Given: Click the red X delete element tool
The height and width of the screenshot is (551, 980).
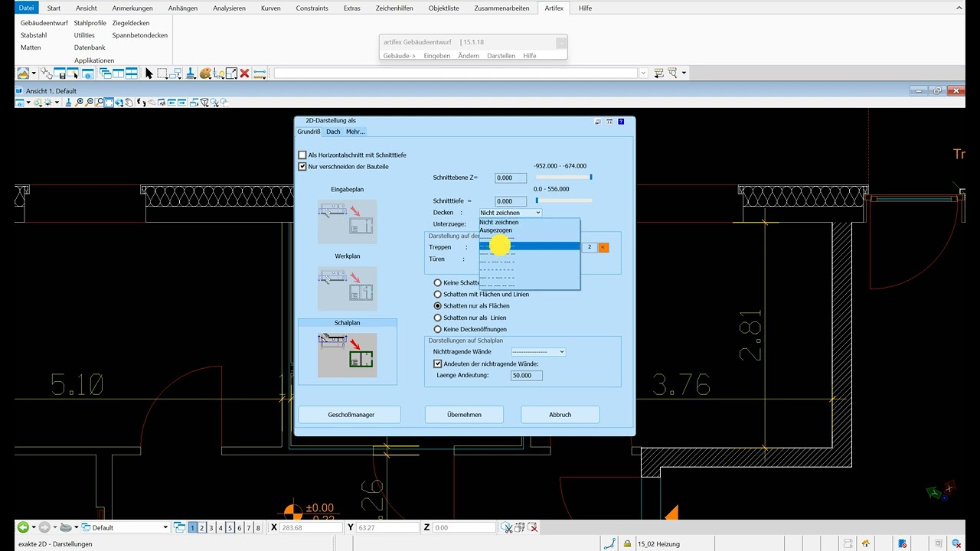Looking at the screenshot, I should coord(244,73).
